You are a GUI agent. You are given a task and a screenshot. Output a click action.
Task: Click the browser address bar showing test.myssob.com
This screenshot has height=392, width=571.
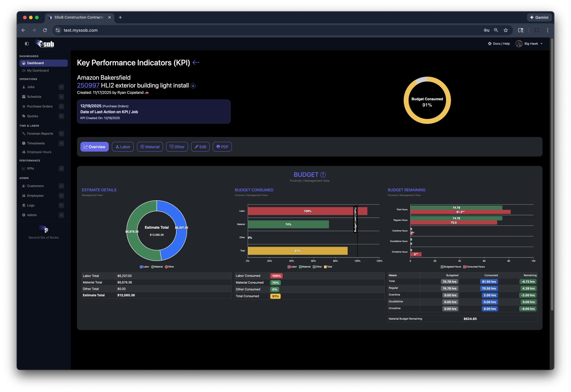coord(81,30)
